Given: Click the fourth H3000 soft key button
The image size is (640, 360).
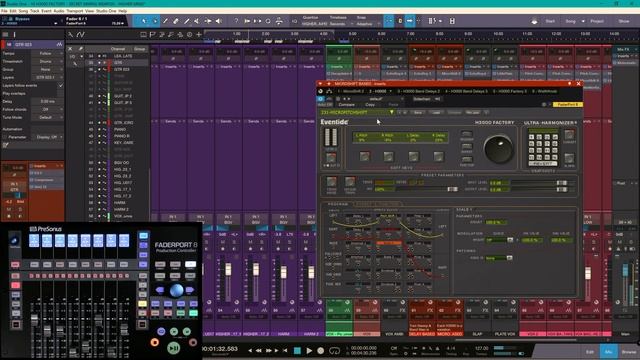Looking at the screenshot, I should (x=438, y=156).
